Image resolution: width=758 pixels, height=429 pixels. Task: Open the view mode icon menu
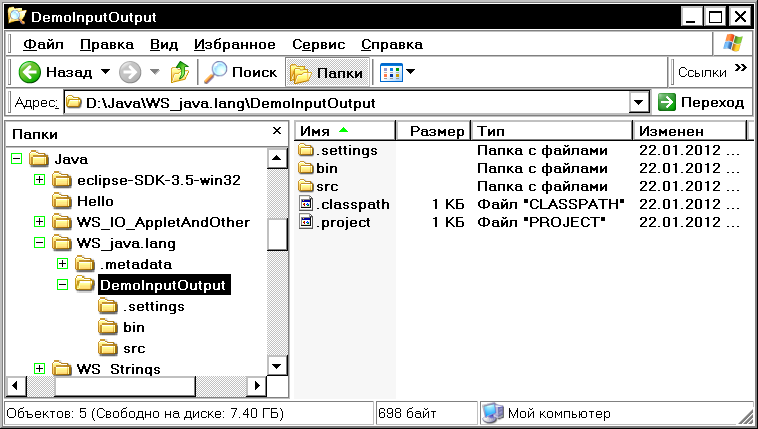point(391,73)
